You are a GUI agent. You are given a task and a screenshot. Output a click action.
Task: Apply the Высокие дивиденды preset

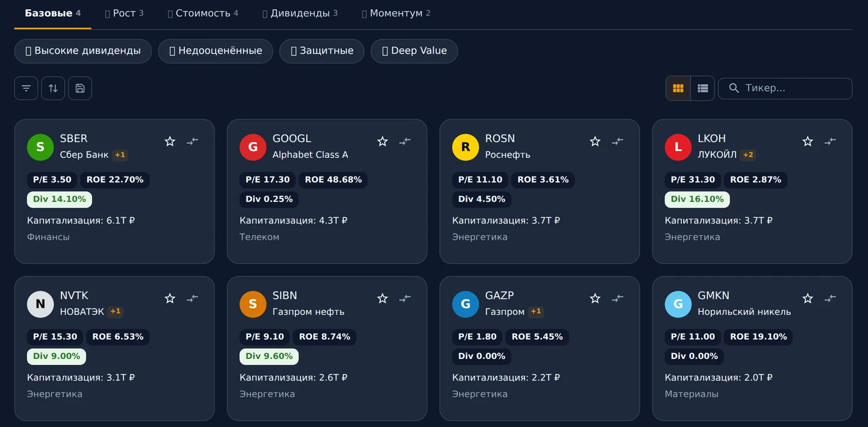point(83,51)
